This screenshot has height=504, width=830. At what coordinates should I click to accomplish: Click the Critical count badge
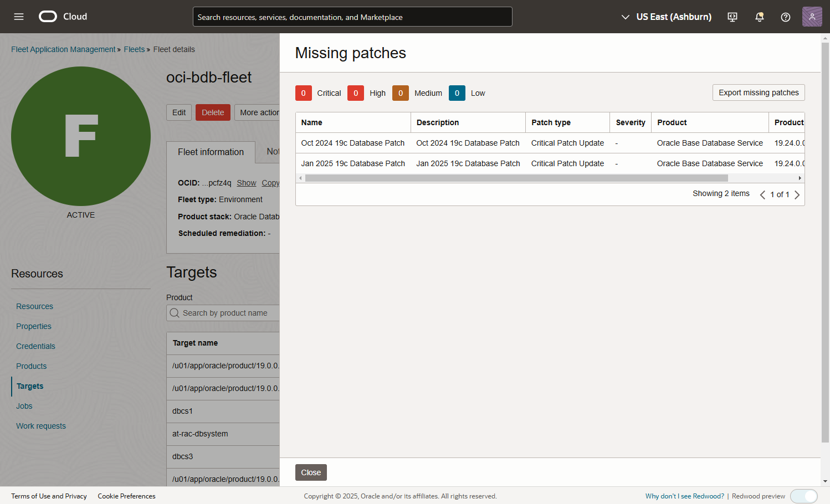(x=303, y=93)
